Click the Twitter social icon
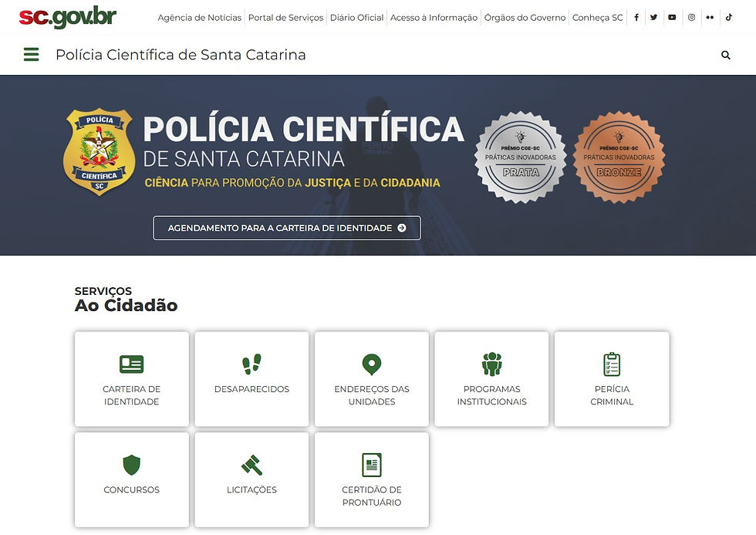This screenshot has height=535, width=756. tap(653, 17)
